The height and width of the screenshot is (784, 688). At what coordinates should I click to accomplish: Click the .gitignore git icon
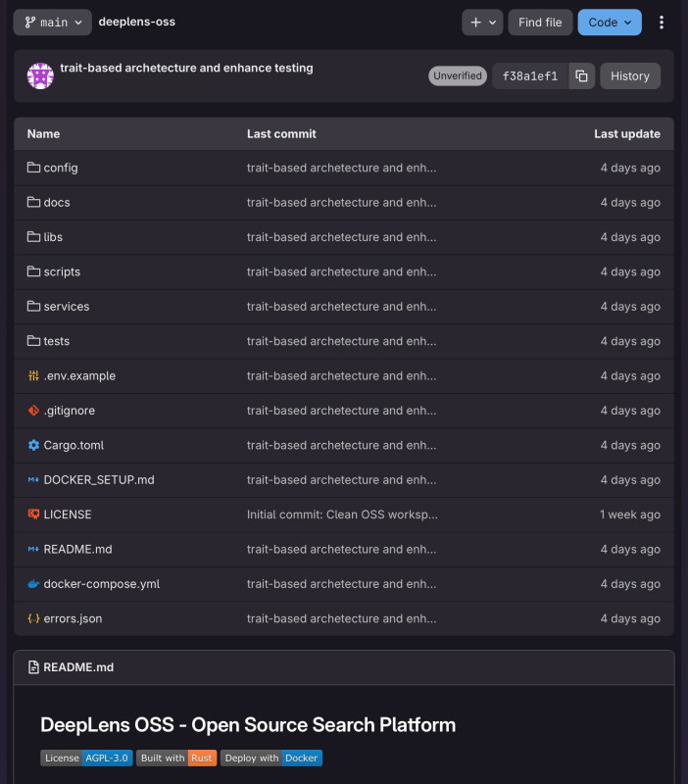tap(33, 411)
